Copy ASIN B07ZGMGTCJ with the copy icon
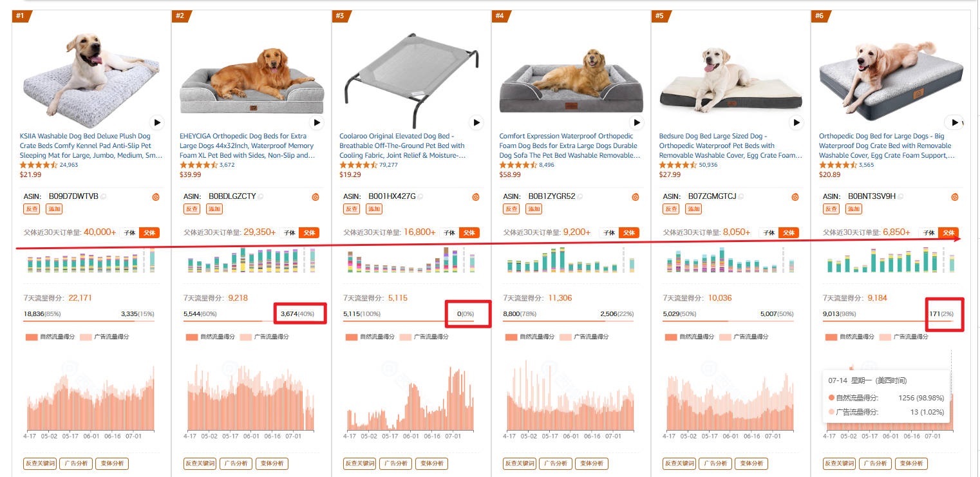This screenshot has width=980, height=477. (741, 196)
